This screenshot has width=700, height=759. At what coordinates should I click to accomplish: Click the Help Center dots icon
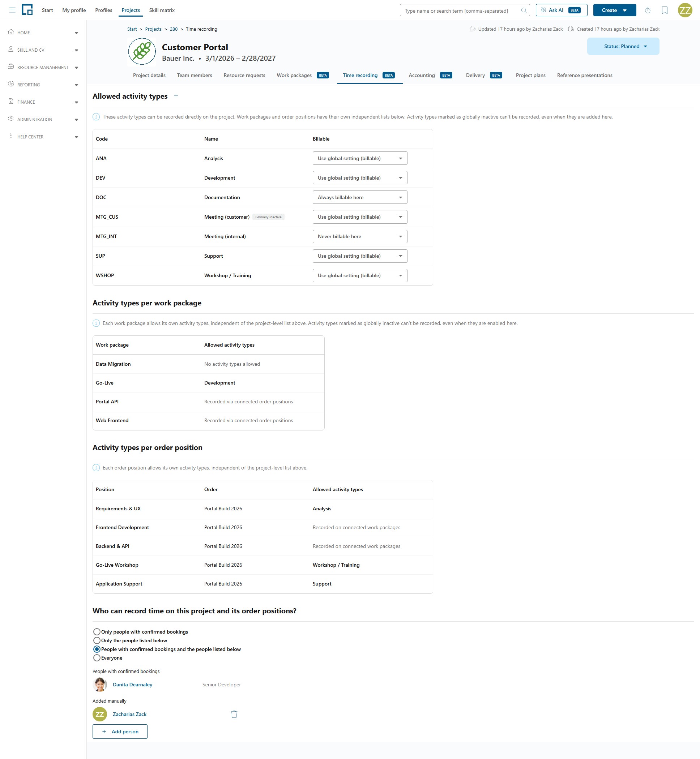(11, 136)
